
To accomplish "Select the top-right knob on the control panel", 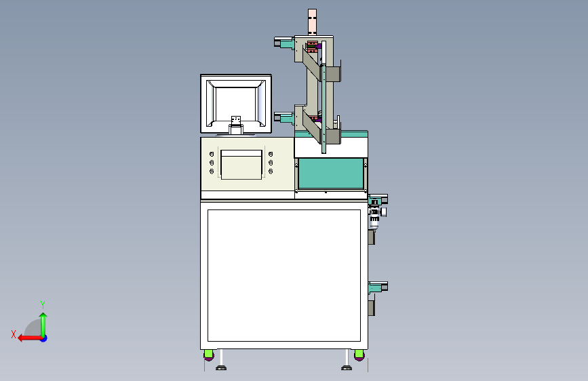I will click(x=271, y=154).
